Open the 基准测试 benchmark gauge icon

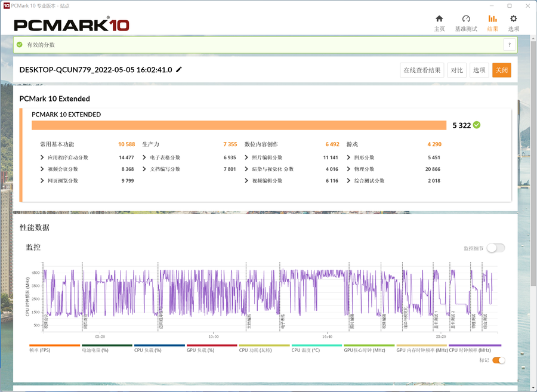click(466, 20)
